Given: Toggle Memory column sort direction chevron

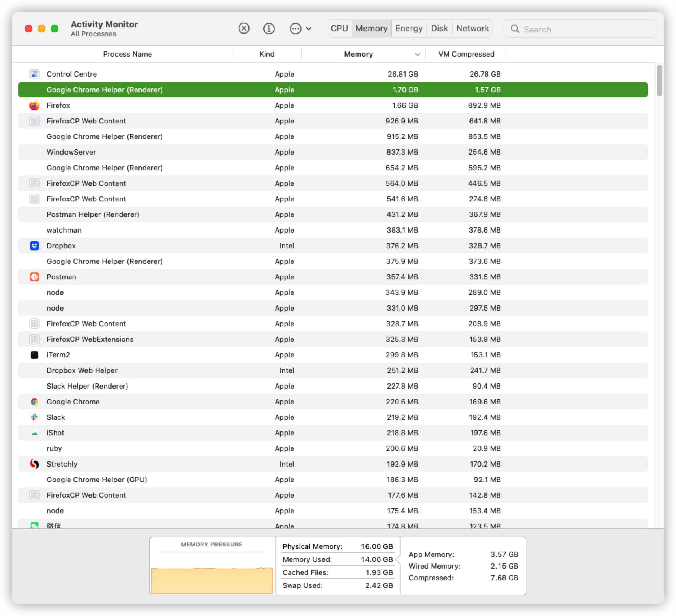Looking at the screenshot, I should coord(417,54).
